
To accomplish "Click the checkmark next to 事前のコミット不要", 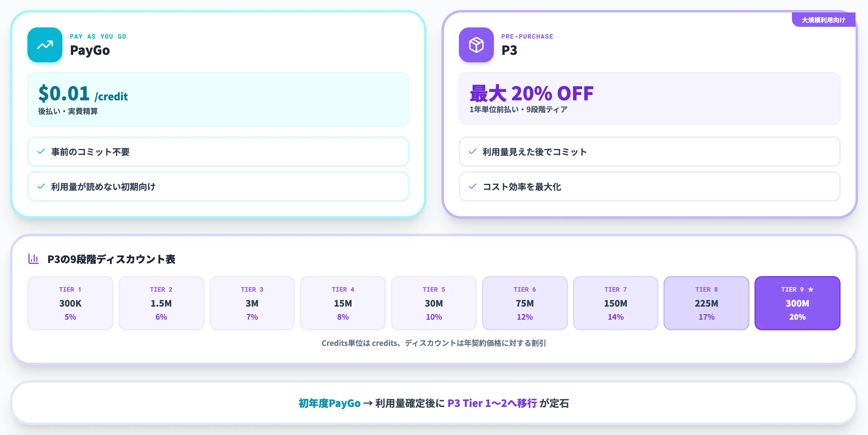I will 41,151.
